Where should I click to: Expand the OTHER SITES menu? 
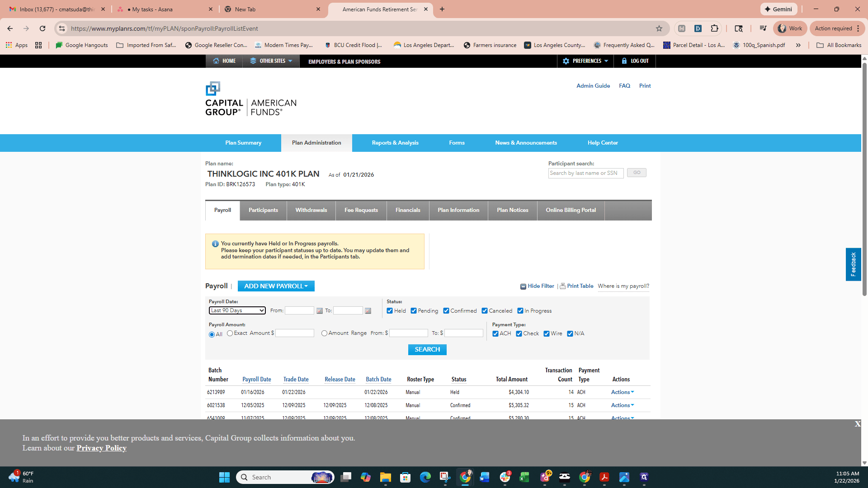271,61
